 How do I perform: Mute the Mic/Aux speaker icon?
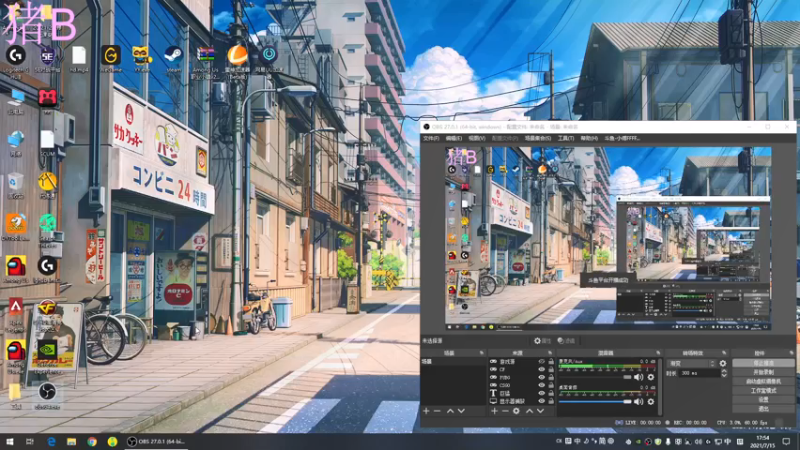tap(638, 377)
